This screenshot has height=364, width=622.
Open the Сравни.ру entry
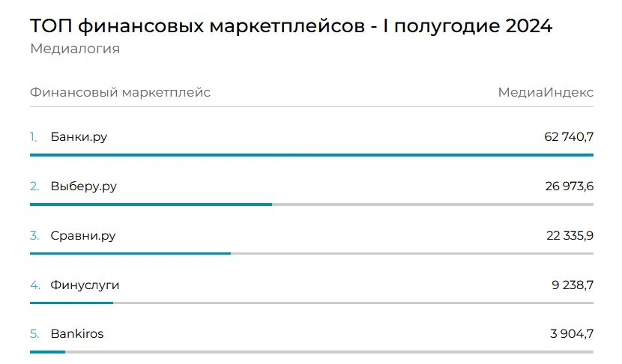point(83,236)
